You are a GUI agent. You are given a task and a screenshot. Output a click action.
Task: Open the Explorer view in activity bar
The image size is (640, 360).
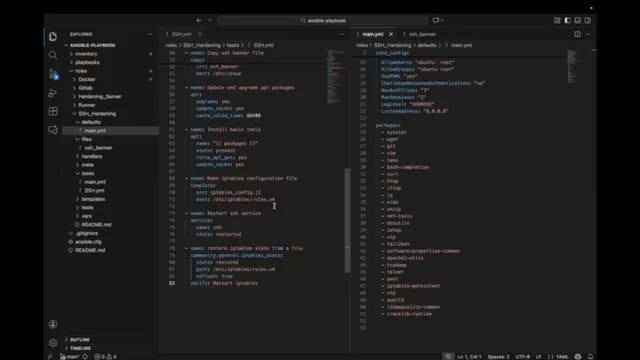click(53, 36)
